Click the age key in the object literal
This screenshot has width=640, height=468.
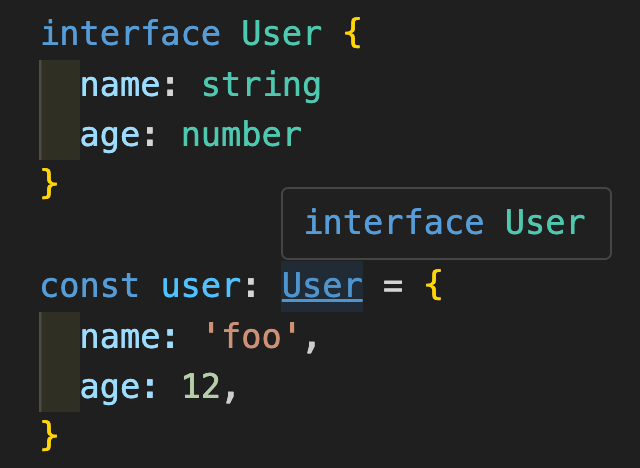tap(110, 387)
